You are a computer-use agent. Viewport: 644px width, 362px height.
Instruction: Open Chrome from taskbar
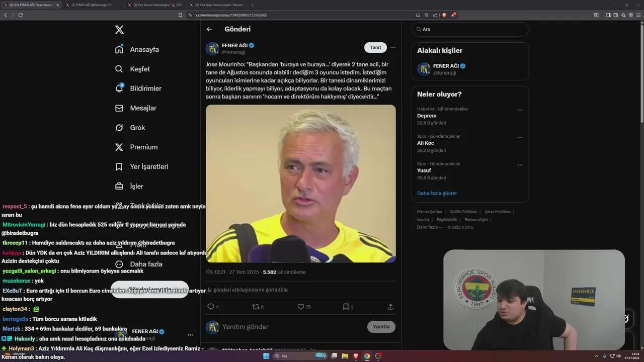tap(367, 356)
